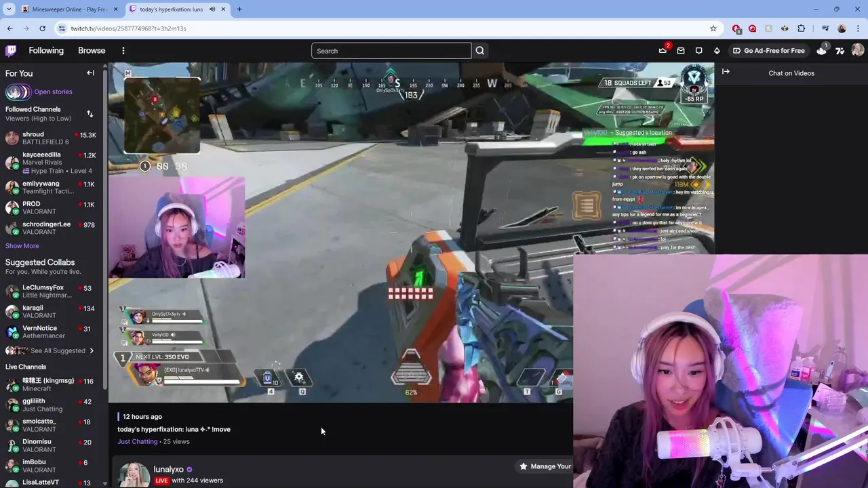Open the Chrome profile avatar
Image resolution: width=868 pixels, height=488 pixels.
(842, 28)
